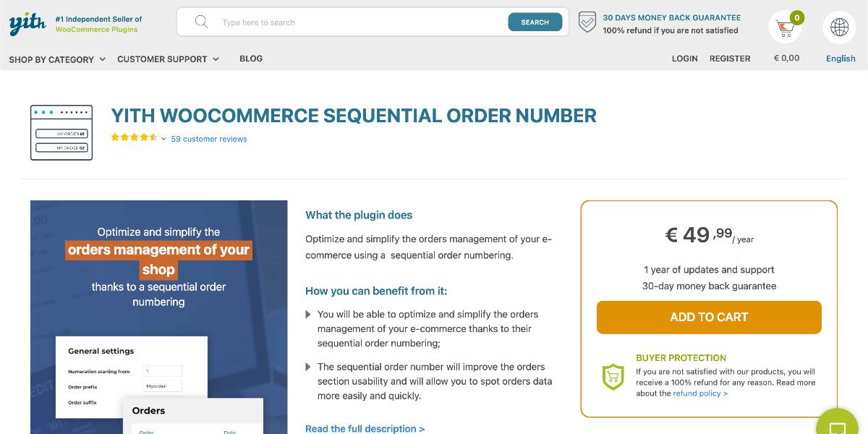Click the YITH logo

click(x=27, y=23)
